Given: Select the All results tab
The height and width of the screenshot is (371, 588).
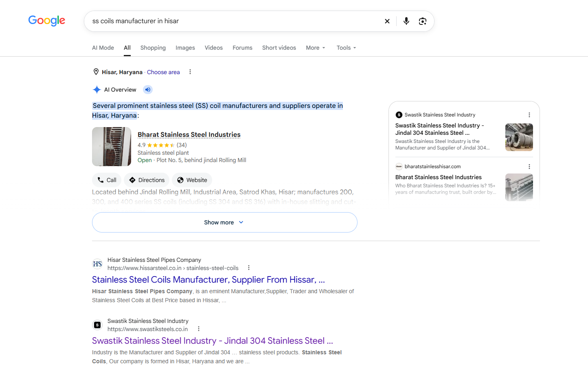Looking at the screenshot, I should [127, 48].
